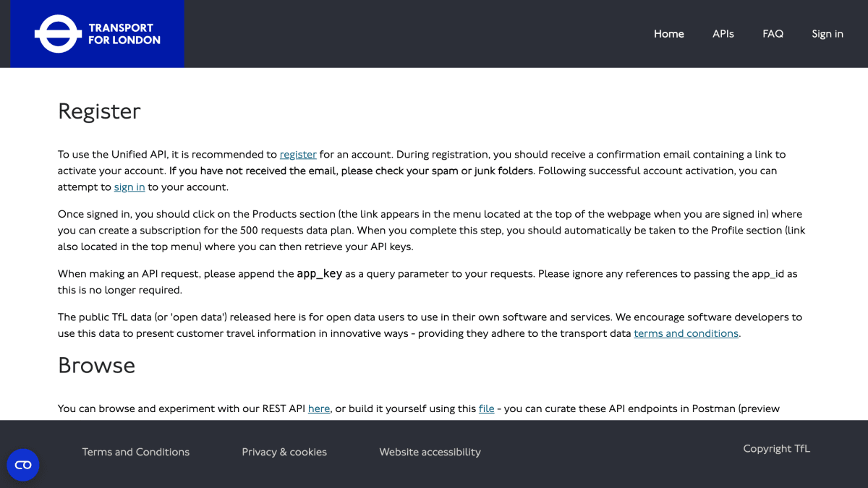The width and height of the screenshot is (868, 488).
Task: Open the Privacy & cookies footer link
Action: [284, 452]
